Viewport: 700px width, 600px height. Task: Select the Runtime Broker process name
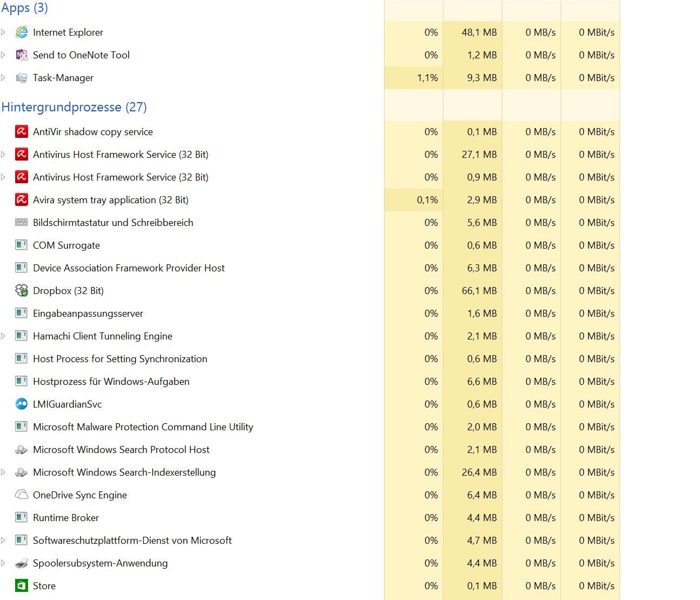tap(66, 518)
